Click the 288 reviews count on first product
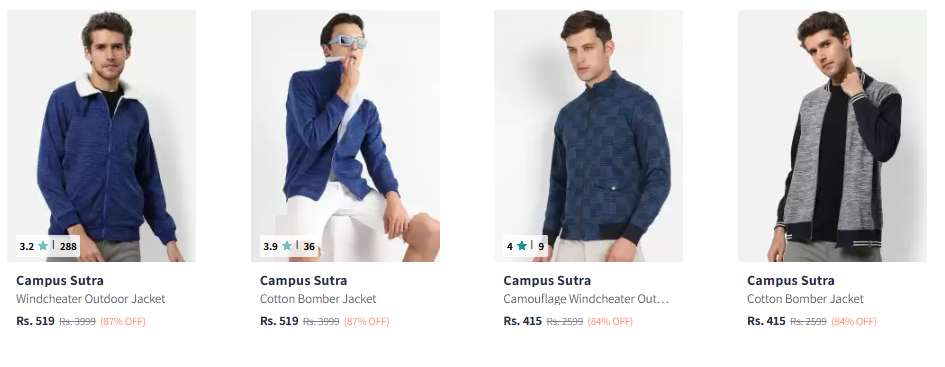 click(68, 246)
